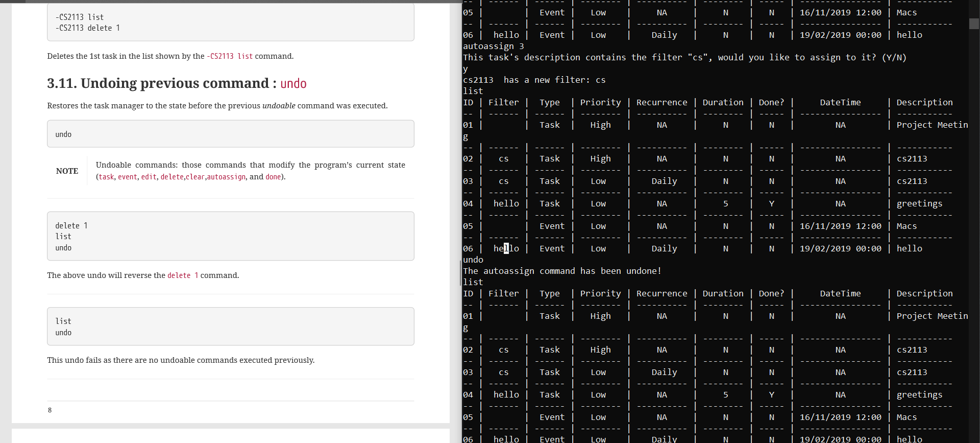Click '-CS2113 delete 1' line in the code block
This screenshot has height=443, width=980.
(x=88, y=28)
